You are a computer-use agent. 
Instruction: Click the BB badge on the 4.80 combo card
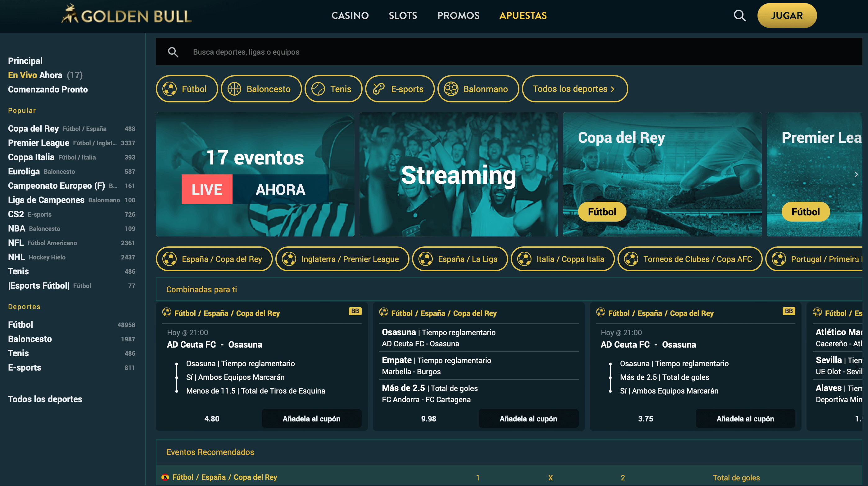[355, 311]
